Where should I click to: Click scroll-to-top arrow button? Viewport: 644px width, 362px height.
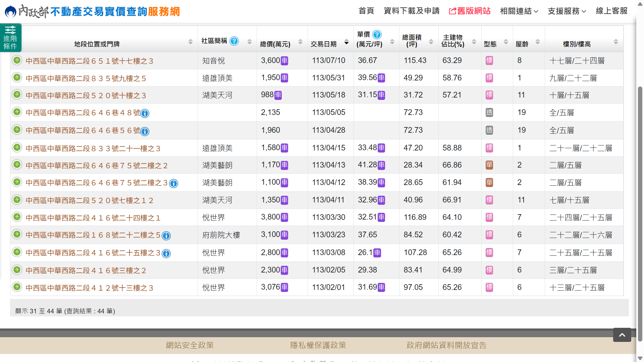622,335
